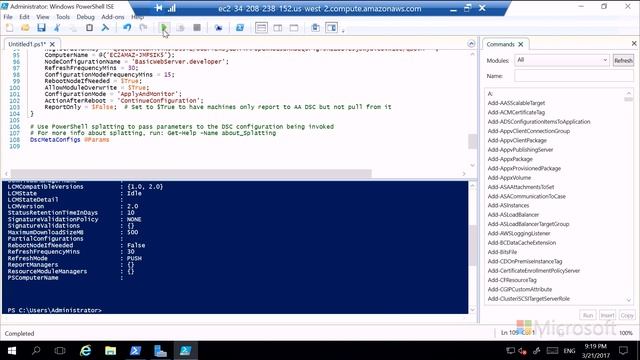The height and width of the screenshot is (360, 640).
Task: Expand the Modules dropdown set to All
Action: [x=562, y=60]
